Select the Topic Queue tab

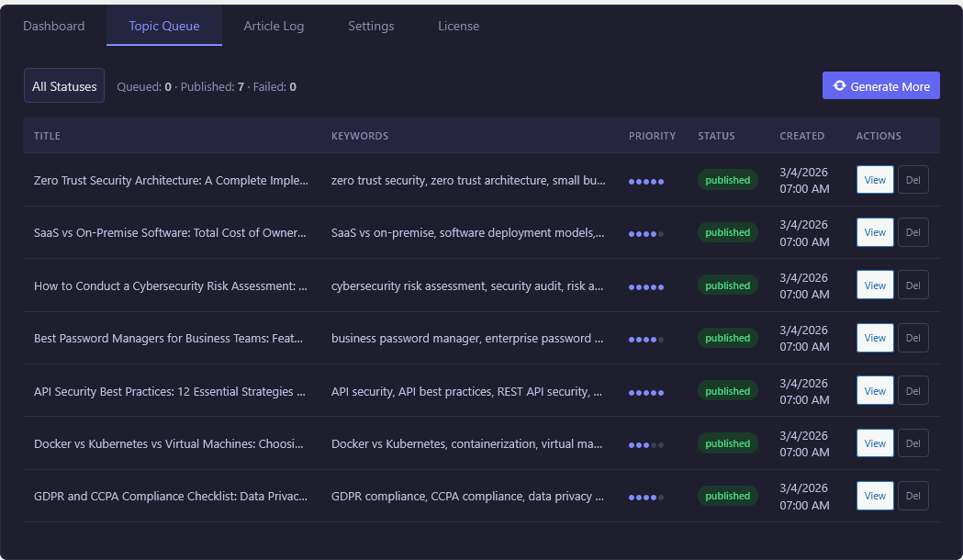(163, 26)
